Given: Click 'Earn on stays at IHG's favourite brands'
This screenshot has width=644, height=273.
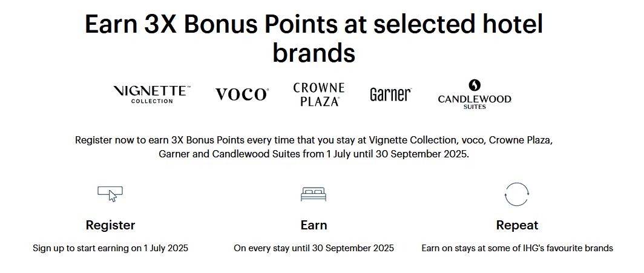Looking at the screenshot, I should click(x=517, y=248).
